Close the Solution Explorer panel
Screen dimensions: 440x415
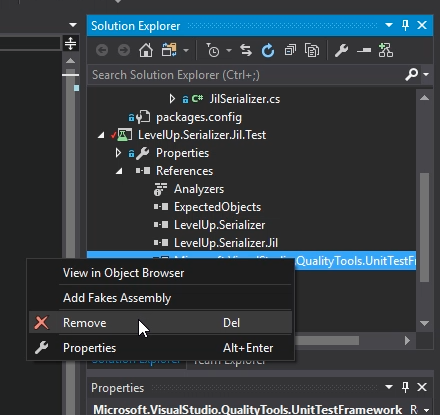click(x=422, y=25)
